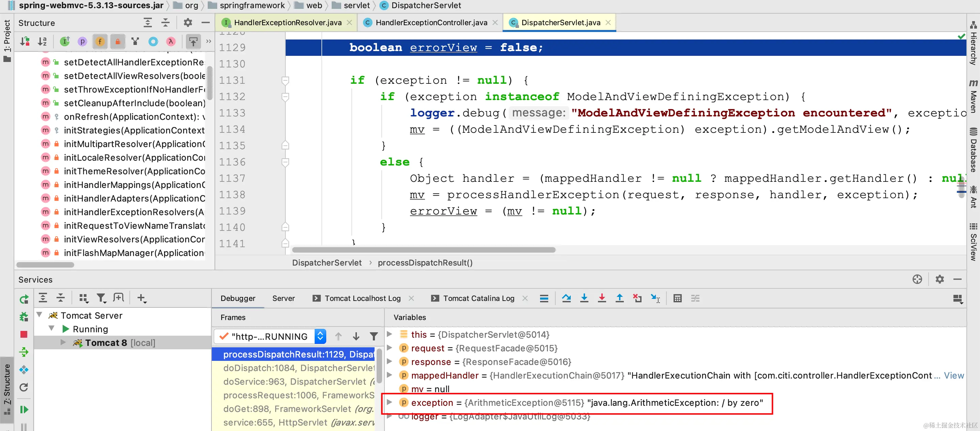Screen dimensions: 980x431
Task: Collapse the Tomcat Server tree node
Action: (x=39, y=315)
